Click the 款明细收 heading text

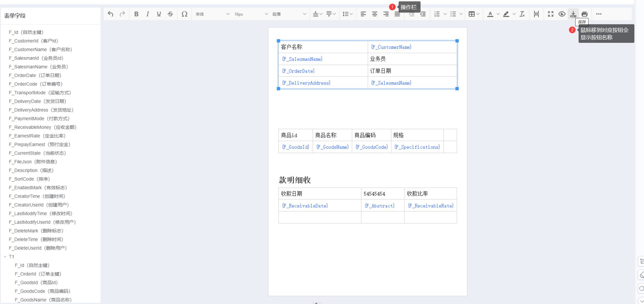[295, 180]
